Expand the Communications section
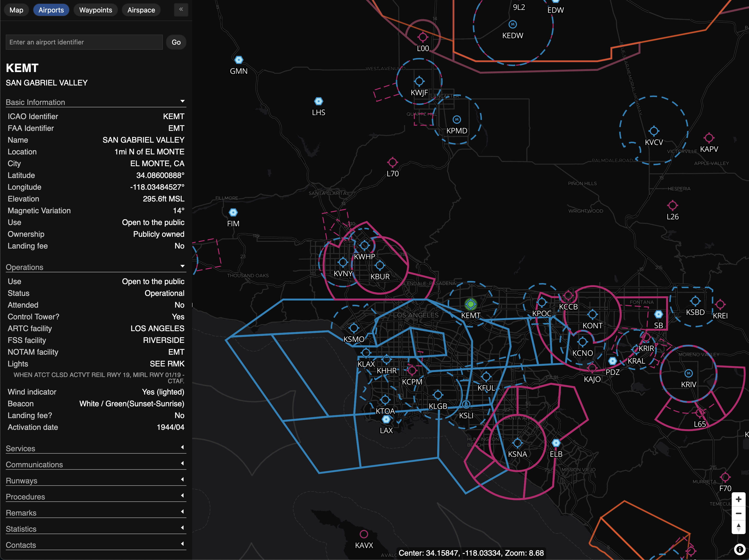The height and width of the screenshot is (560, 749). tap(96, 464)
